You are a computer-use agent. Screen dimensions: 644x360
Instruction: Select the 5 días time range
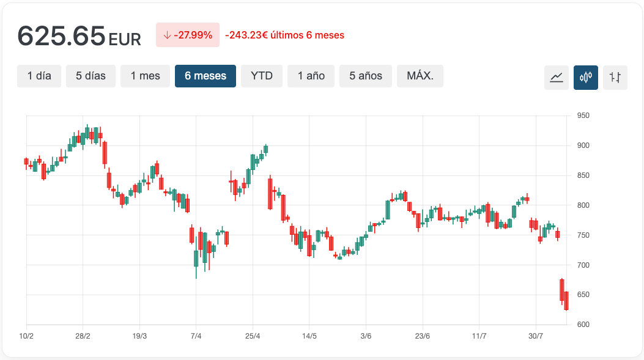tap(91, 76)
